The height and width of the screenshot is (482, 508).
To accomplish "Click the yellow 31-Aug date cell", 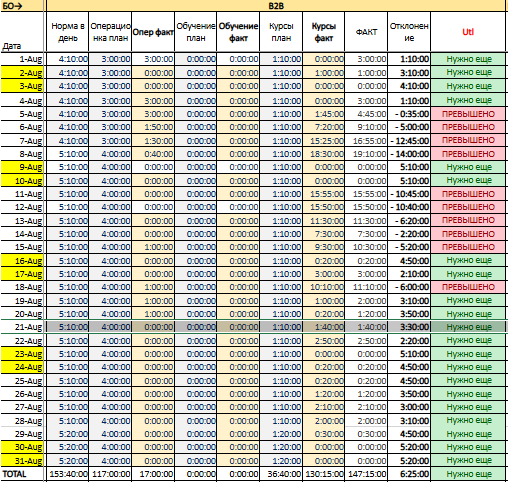I will [x=22, y=461].
